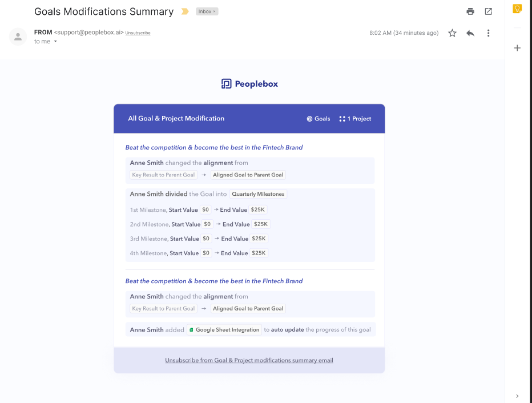Star this email message

click(452, 33)
